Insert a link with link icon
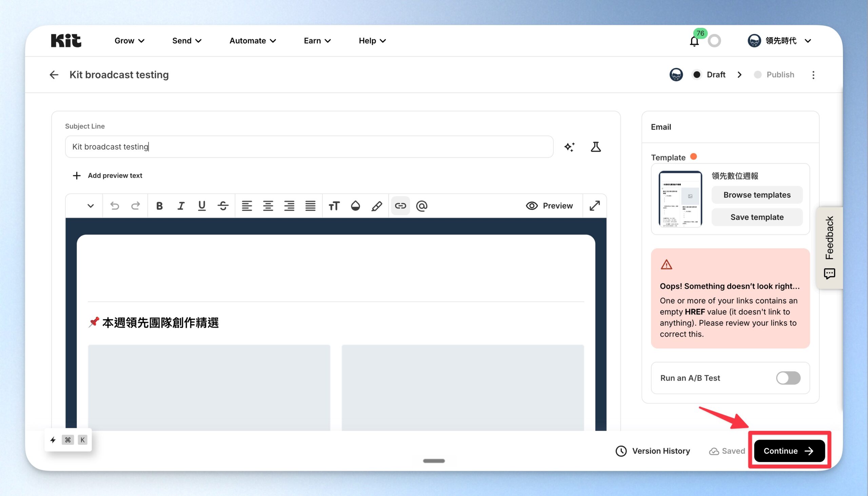 tap(400, 206)
